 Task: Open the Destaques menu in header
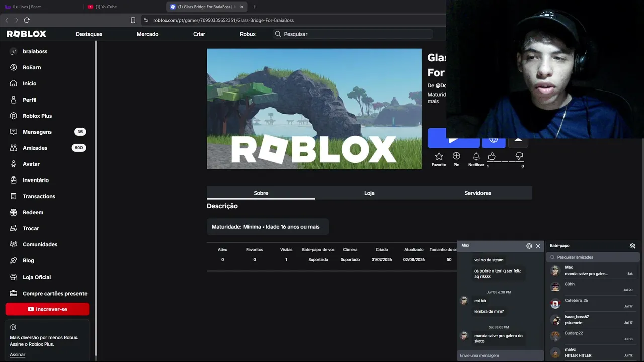[89, 34]
